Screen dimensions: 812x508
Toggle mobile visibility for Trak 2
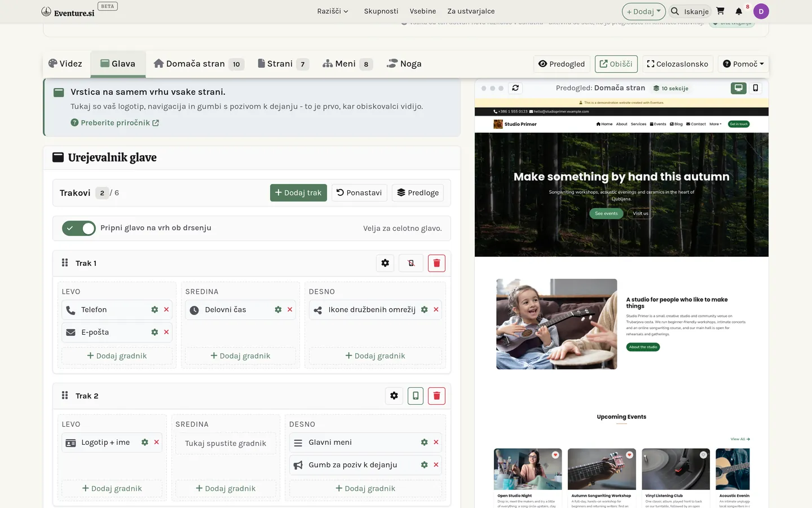point(416,396)
